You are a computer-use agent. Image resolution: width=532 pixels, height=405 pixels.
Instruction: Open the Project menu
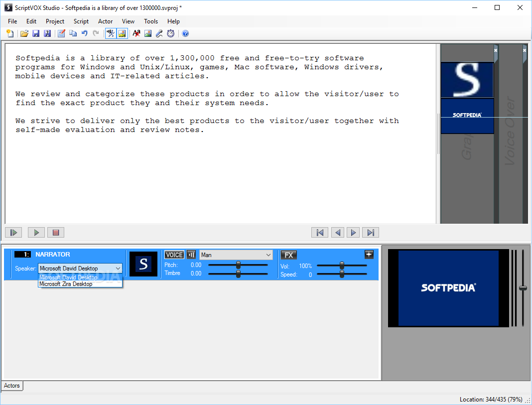(x=55, y=21)
